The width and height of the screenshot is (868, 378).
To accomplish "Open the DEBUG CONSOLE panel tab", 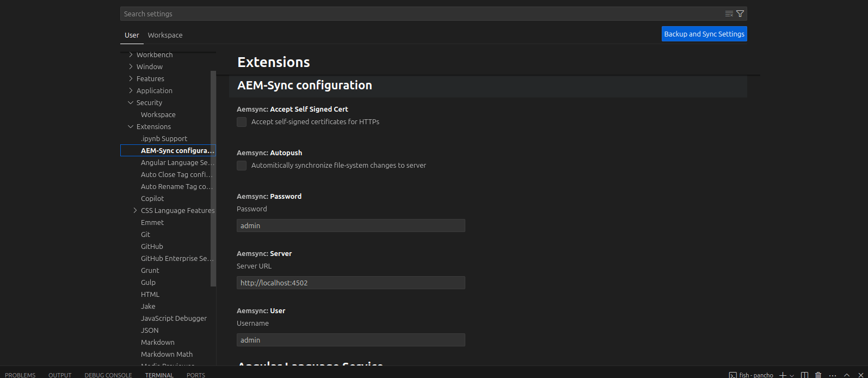I will click(108, 375).
